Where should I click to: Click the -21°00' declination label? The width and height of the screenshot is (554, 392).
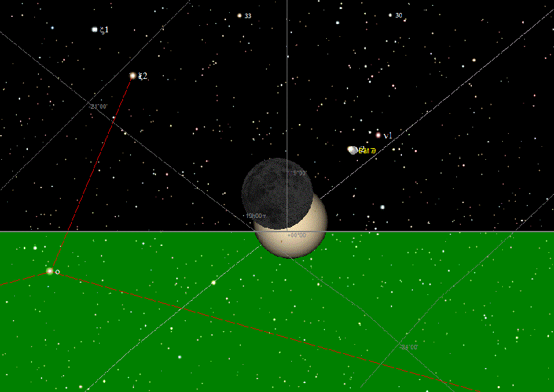(99, 107)
